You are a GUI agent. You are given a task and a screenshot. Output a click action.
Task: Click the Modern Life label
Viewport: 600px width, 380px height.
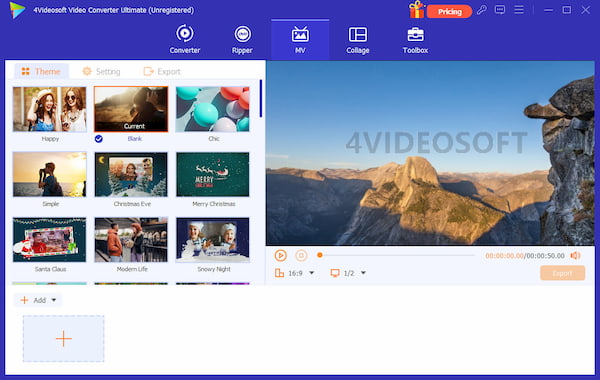point(132,269)
